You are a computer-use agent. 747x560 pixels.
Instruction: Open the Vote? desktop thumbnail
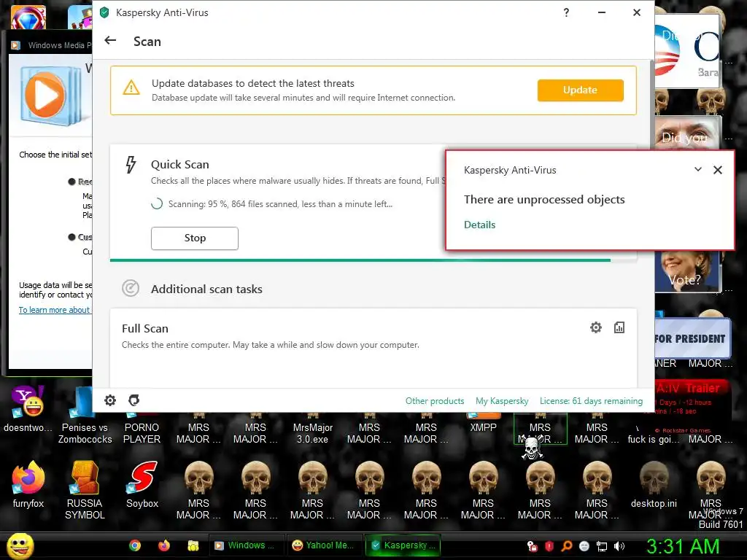pos(686,271)
